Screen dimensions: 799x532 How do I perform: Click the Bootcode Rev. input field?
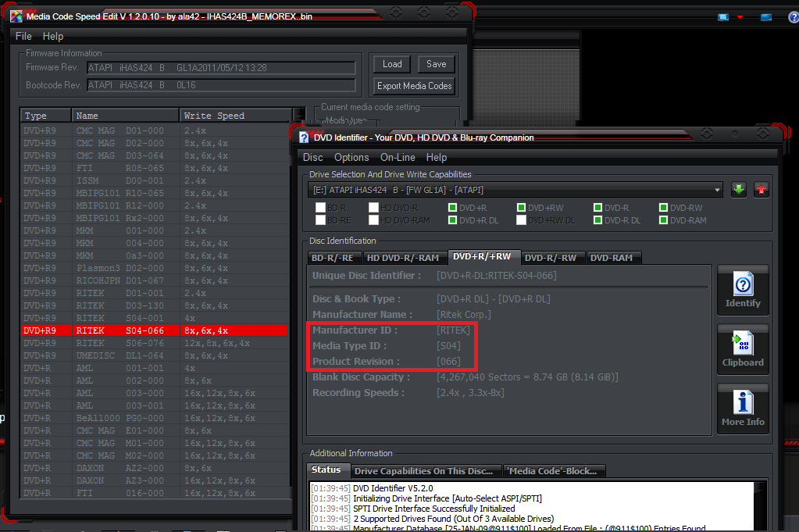pyautogui.click(x=221, y=85)
